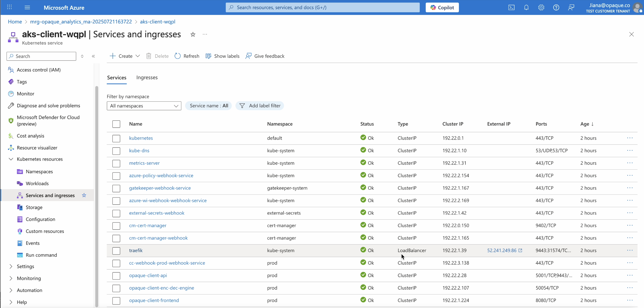
Task: Sort table by Age column
Action: point(587,124)
